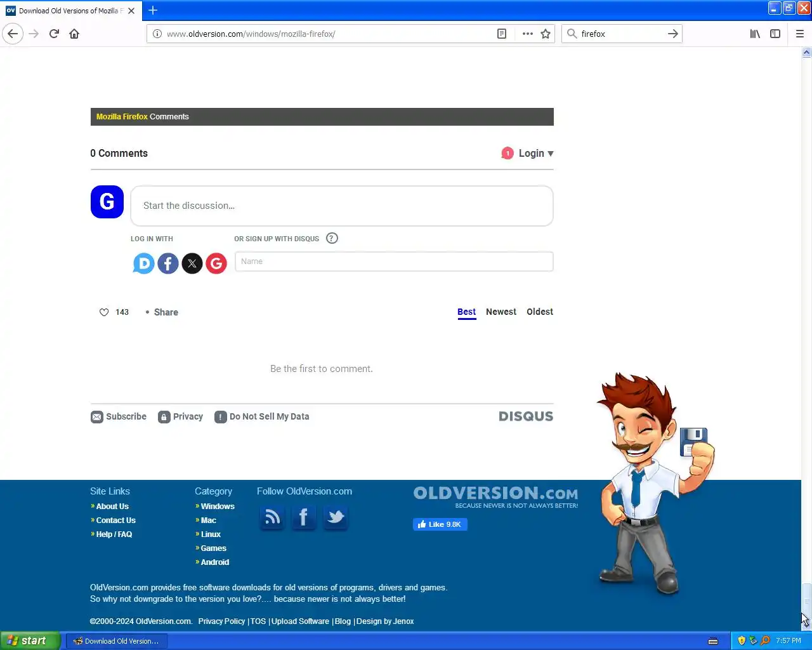812x650 pixels.
Task: Log in with the X icon
Action: click(x=192, y=263)
